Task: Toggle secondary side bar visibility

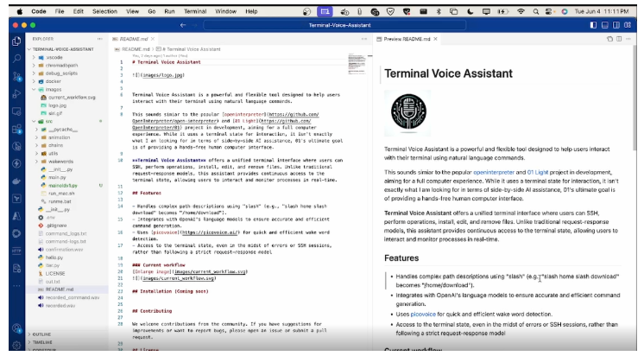Action: (x=616, y=25)
